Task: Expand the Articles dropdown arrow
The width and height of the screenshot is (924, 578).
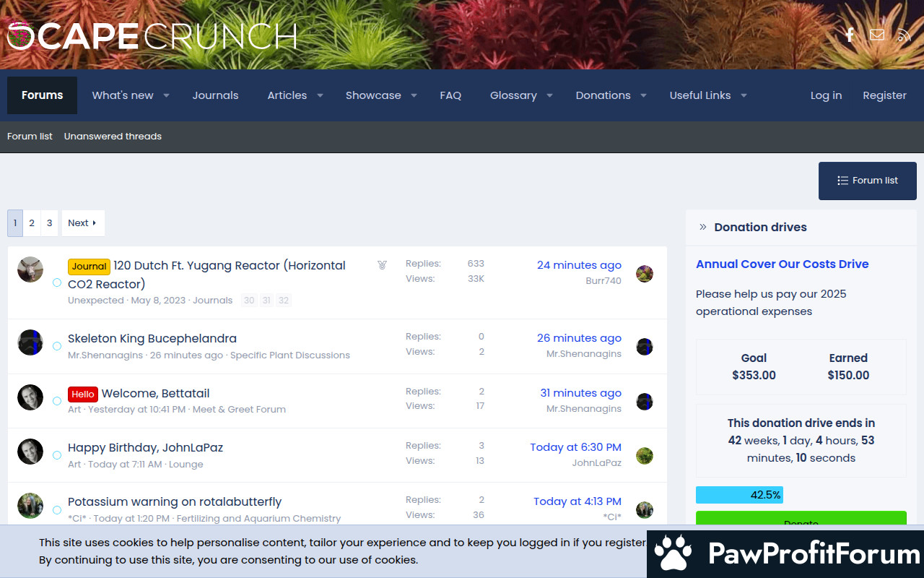Action: pyautogui.click(x=320, y=95)
